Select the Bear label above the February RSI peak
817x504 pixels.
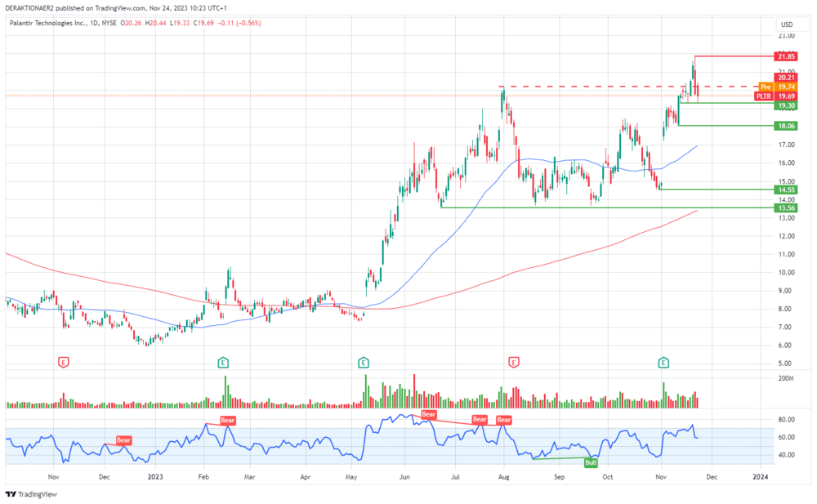[x=228, y=420]
